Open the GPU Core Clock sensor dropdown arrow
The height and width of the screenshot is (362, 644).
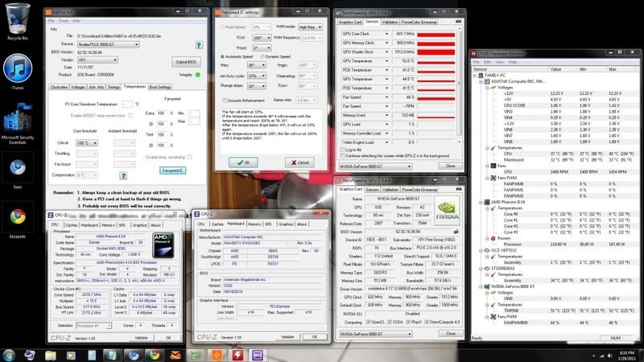tap(386, 34)
